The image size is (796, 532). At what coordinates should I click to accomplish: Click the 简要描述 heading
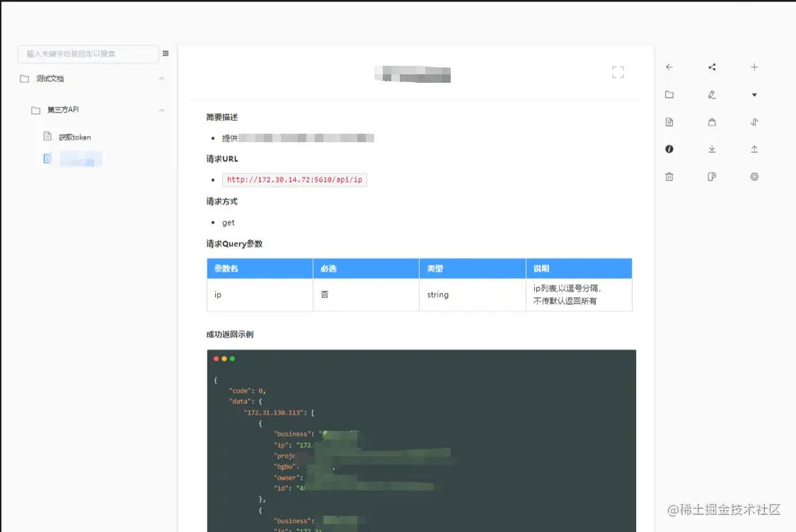pos(222,117)
